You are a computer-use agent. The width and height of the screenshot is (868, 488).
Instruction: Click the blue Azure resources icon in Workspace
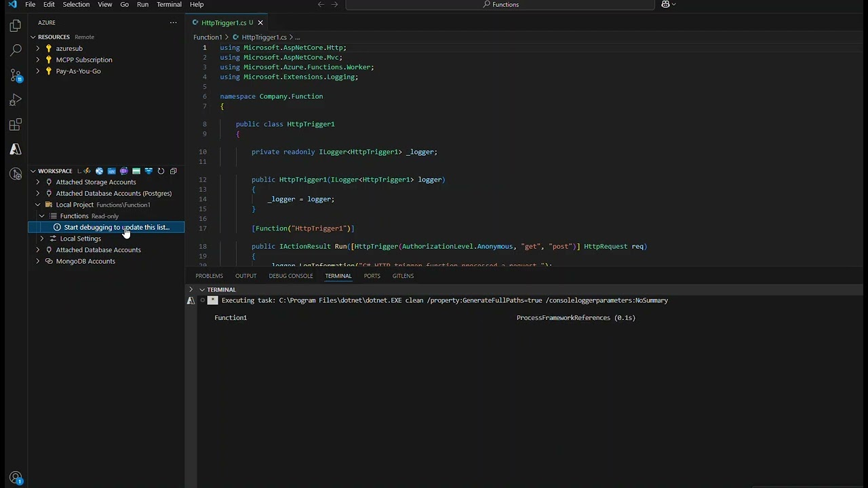click(x=149, y=171)
